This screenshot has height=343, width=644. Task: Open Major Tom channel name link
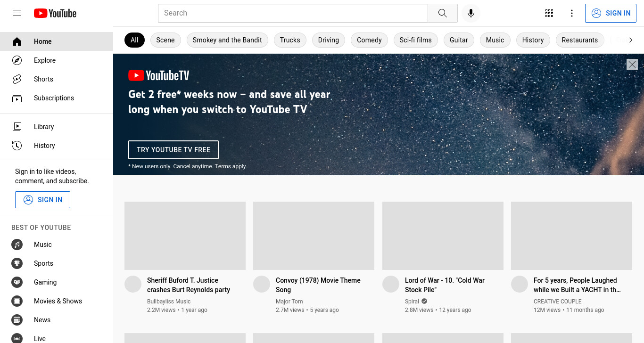(x=289, y=302)
